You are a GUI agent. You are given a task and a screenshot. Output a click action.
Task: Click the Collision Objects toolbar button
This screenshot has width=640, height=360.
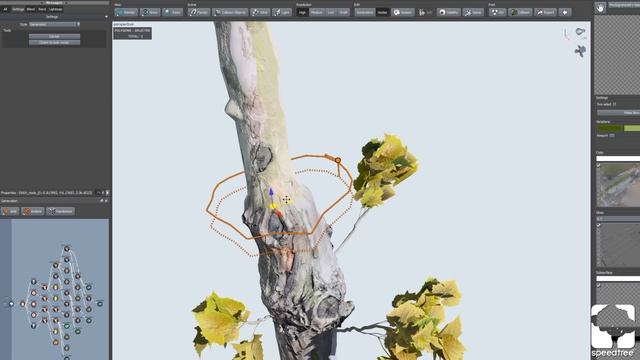[230, 12]
